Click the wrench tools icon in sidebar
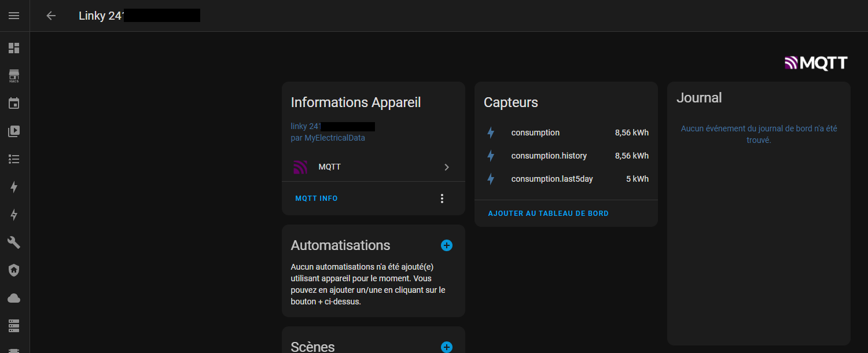868x353 pixels. [x=14, y=242]
